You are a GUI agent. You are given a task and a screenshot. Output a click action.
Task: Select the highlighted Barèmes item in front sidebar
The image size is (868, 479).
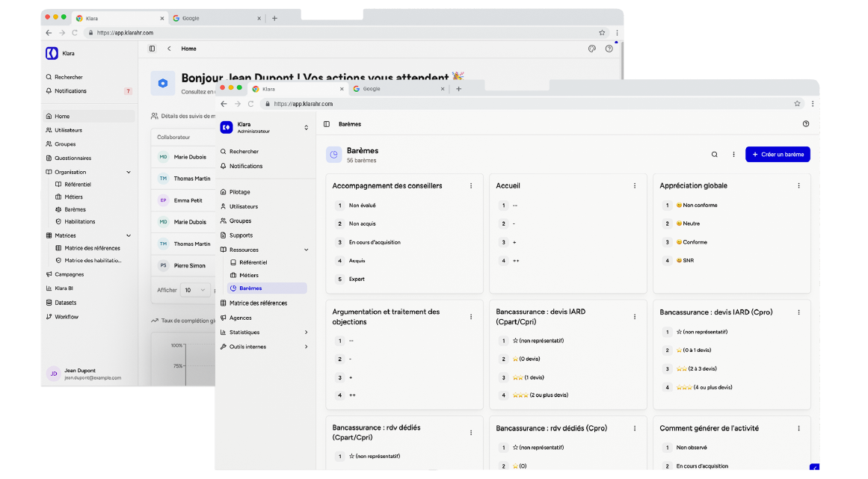(x=267, y=288)
